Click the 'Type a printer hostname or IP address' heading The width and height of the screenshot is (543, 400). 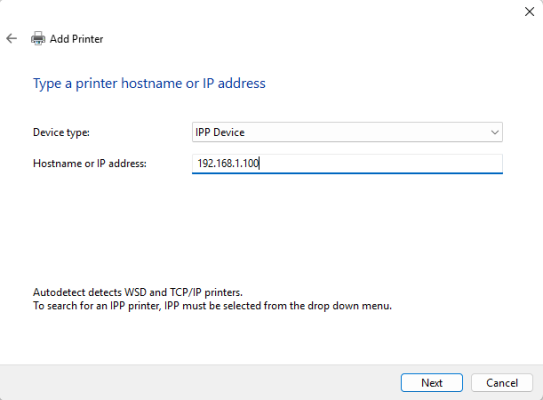click(149, 83)
